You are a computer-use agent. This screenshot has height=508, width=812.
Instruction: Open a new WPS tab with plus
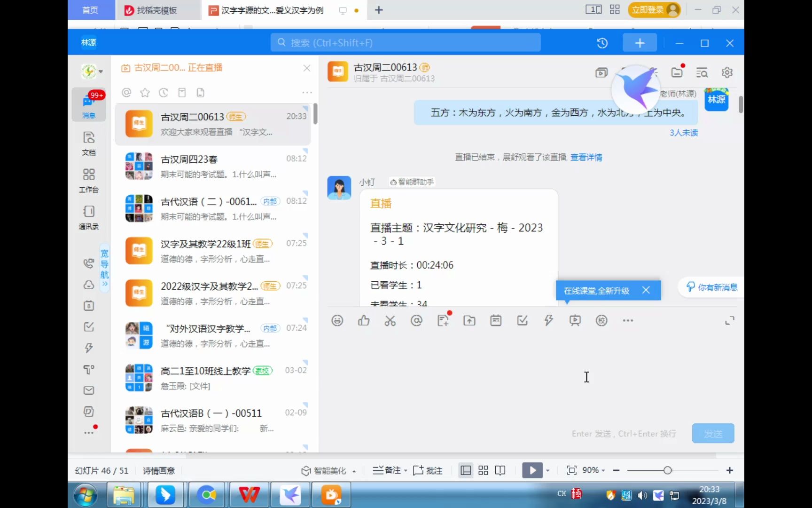pos(379,10)
